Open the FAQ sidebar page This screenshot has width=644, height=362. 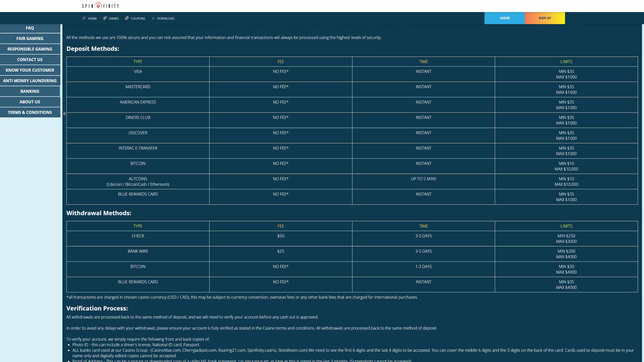tap(30, 28)
